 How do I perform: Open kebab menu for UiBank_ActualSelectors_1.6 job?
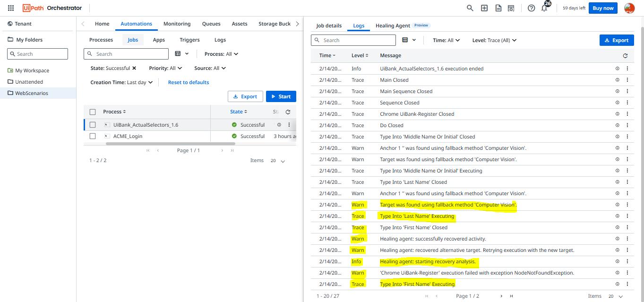pos(289,124)
